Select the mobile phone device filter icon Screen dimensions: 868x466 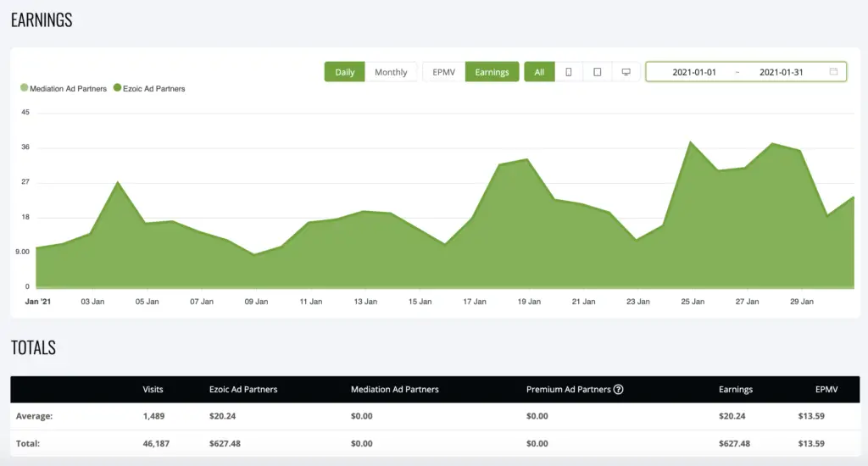(x=569, y=72)
